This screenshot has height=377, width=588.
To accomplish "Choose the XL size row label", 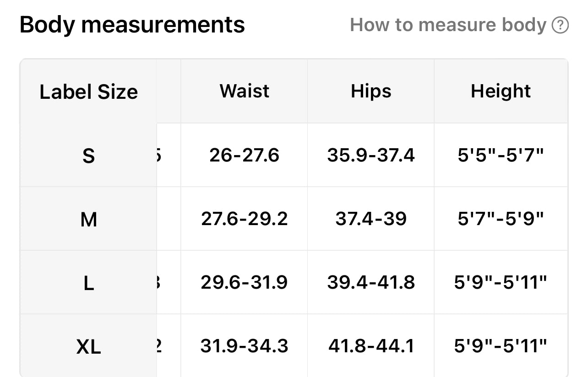I will [88, 347].
